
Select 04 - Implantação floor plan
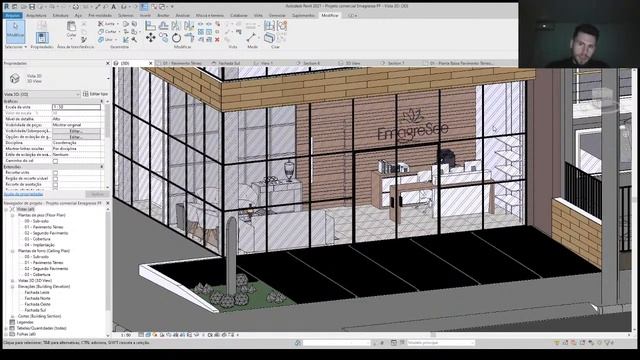[x=39, y=245]
